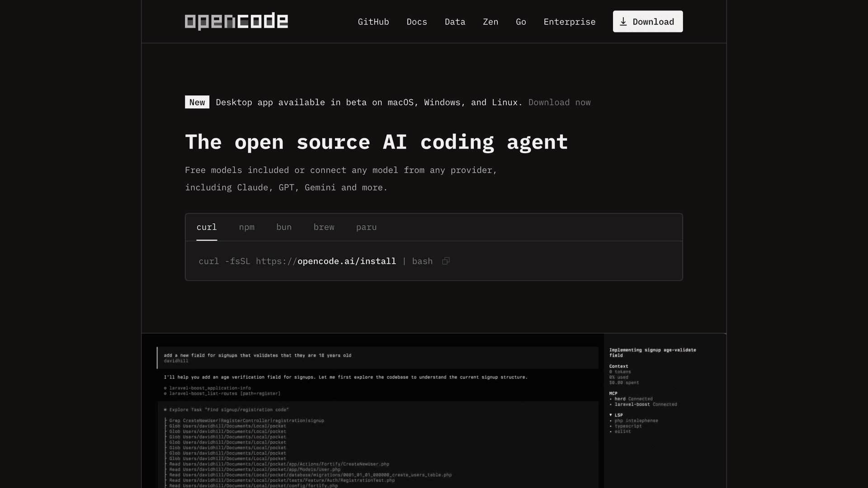
Task: Click the 'New' badge
Action: [x=197, y=102]
